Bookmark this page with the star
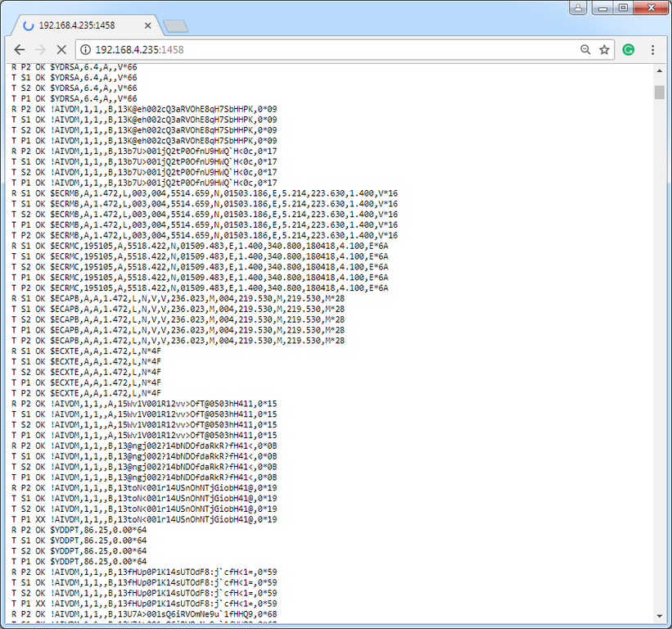The image size is (672, 629). pyautogui.click(x=604, y=50)
